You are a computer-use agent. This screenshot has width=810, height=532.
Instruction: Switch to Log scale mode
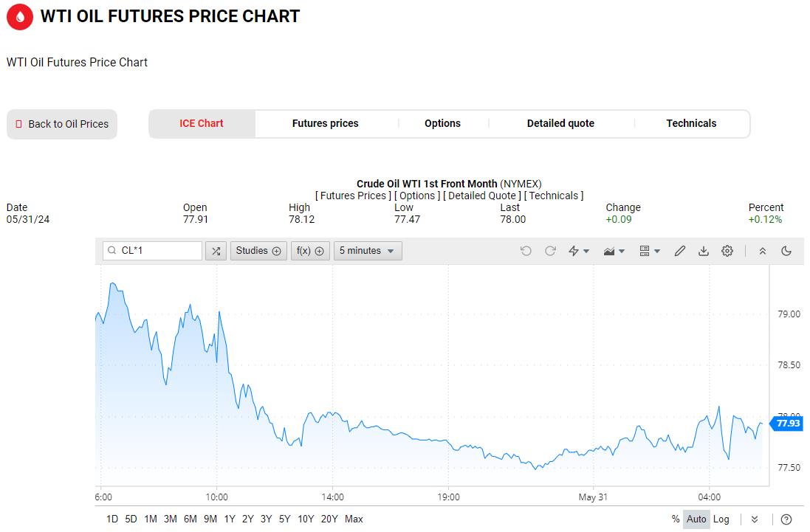point(721,519)
